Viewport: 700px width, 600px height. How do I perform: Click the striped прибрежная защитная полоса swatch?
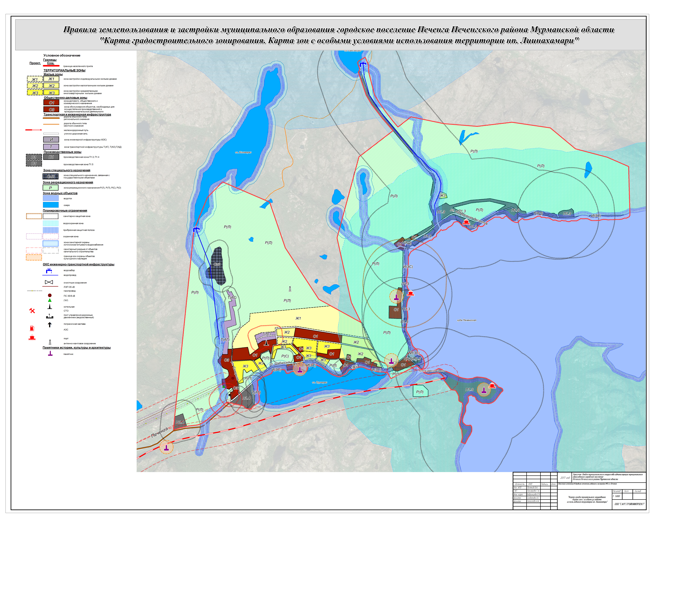tap(51, 230)
